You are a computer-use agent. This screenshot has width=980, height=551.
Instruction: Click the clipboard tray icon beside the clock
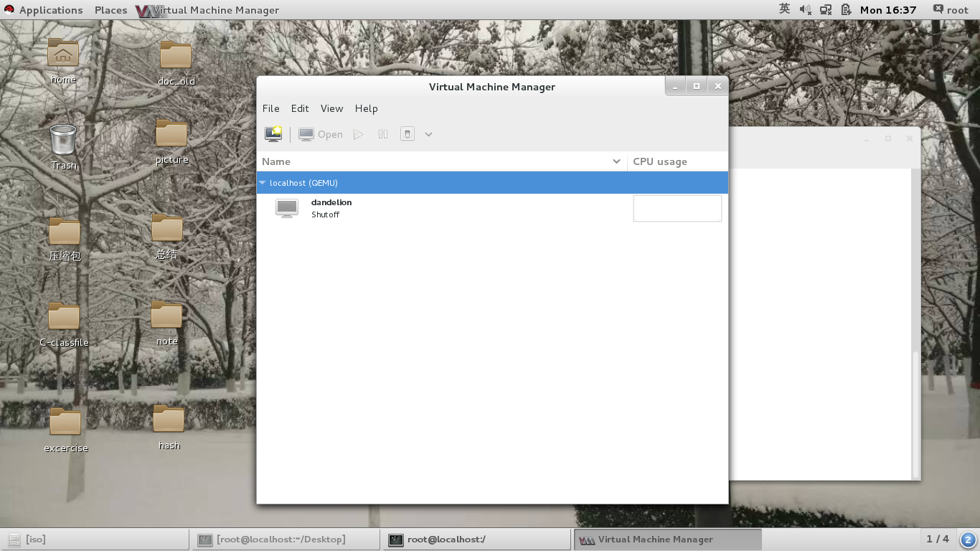coord(847,10)
